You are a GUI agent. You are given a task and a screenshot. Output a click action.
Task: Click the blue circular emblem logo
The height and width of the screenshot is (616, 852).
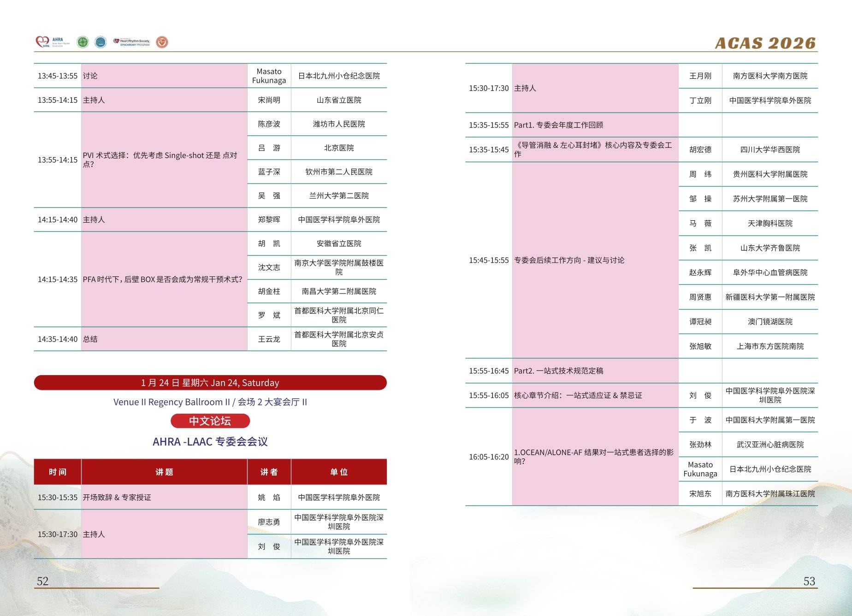tap(101, 42)
